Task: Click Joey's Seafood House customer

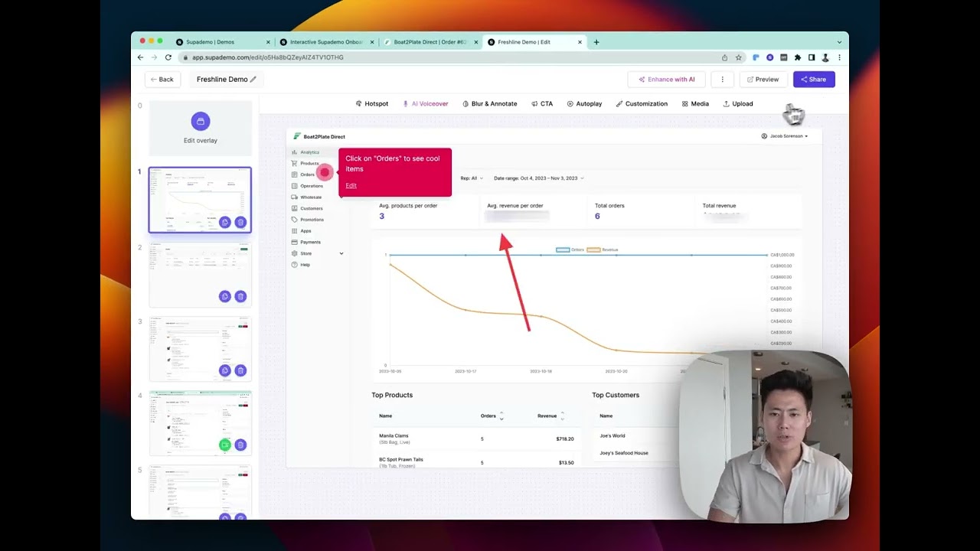Action: pyautogui.click(x=624, y=453)
